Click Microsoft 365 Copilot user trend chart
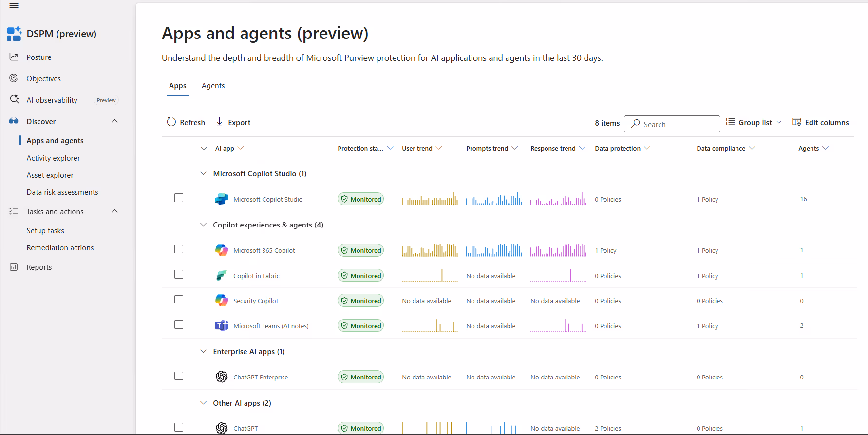The width and height of the screenshot is (868, 435). pos(430,250)
